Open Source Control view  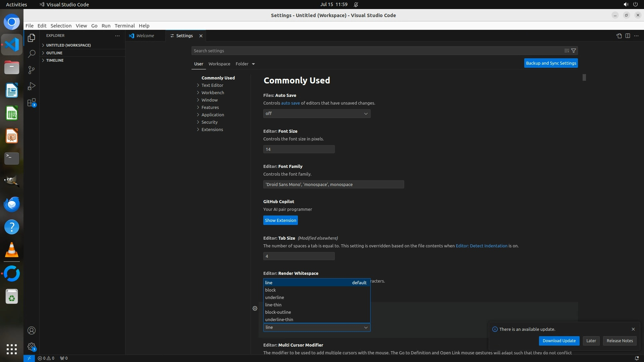point(32,70)
